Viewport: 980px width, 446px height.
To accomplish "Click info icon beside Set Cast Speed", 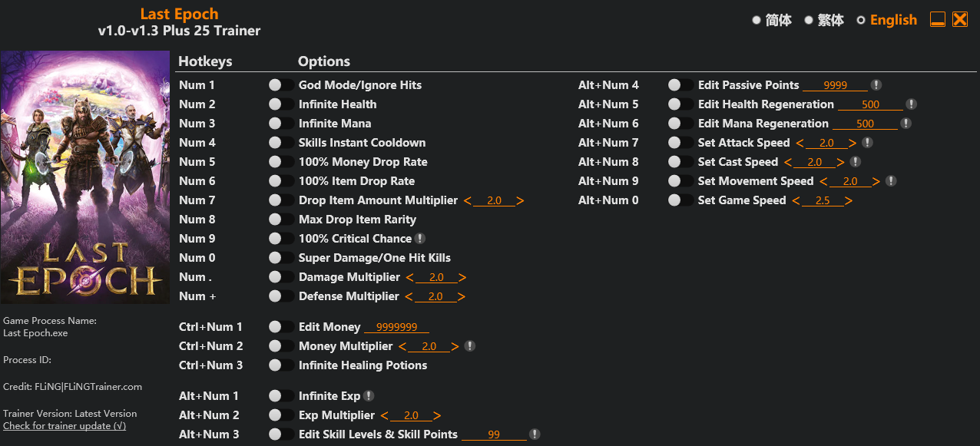I will (856, 162).
